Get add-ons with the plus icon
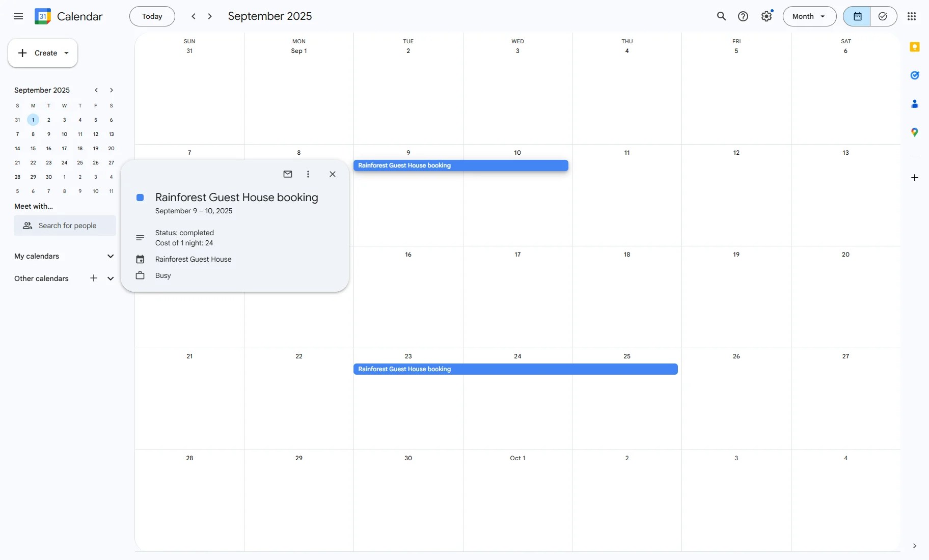 [x=915, y=178]
